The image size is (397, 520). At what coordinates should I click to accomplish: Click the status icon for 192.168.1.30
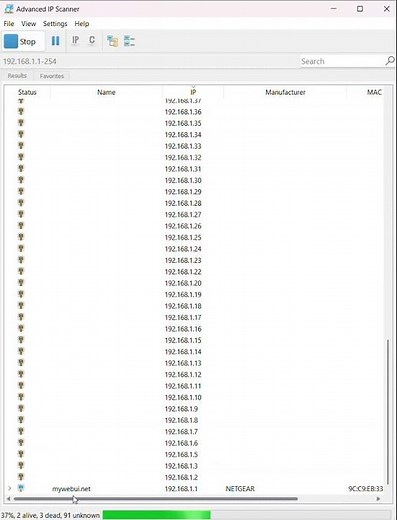(21, 180)
